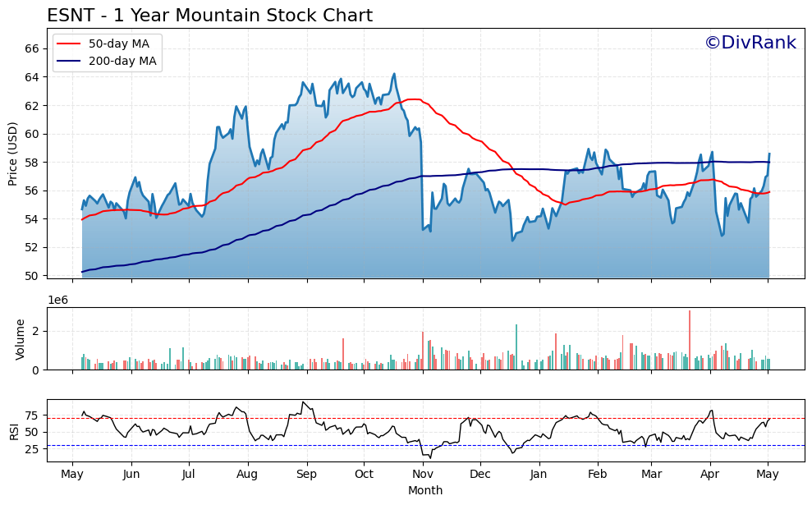Screen dimensions: 812x505
Task: Click the May label at the x-axis end
Action: (768, 475)
